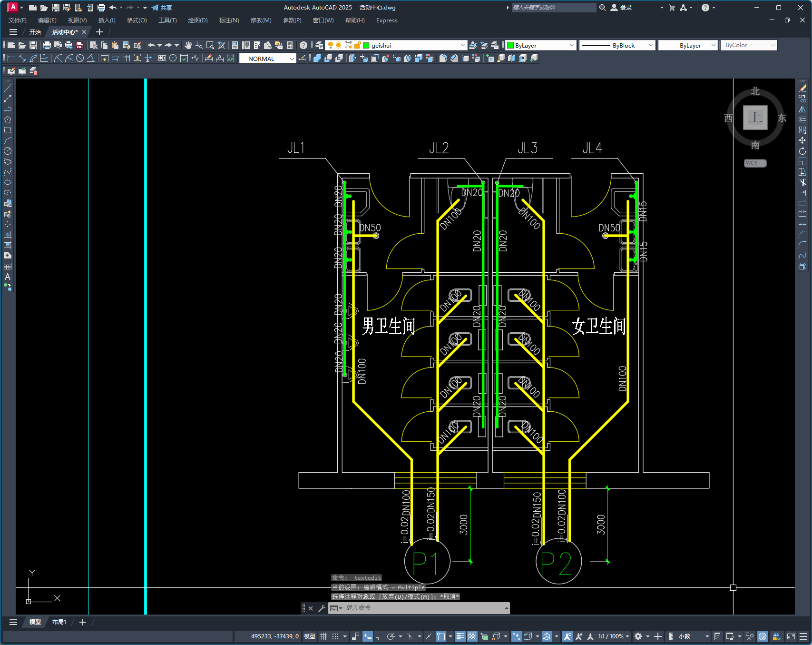Select the Diameter dimension tool
Image resolution: width=812 pixels, height=645 pixels.
point(80,58)
